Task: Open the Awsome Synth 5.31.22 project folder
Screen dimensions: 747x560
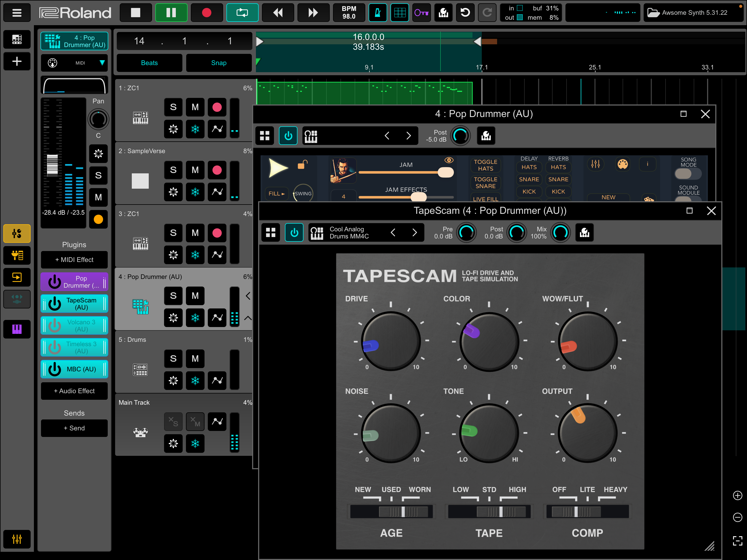Action: pos(694,13)
